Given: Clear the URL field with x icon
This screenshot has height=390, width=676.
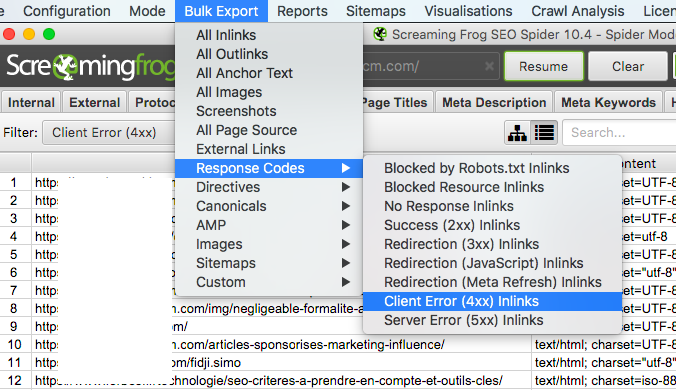Looking at the screenshot, I should coord(489,66).
